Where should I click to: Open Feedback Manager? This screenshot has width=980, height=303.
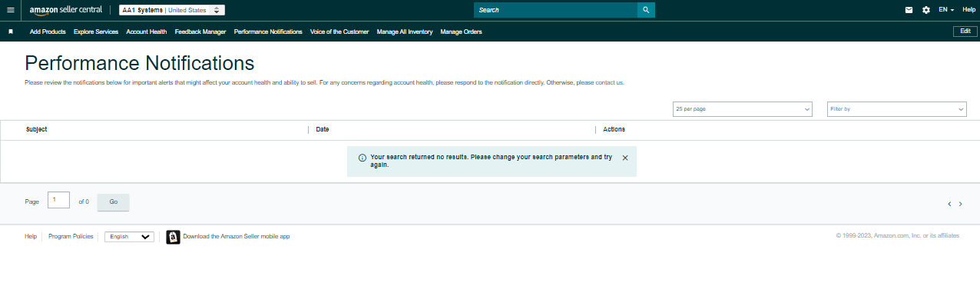[x=200, y=32]
